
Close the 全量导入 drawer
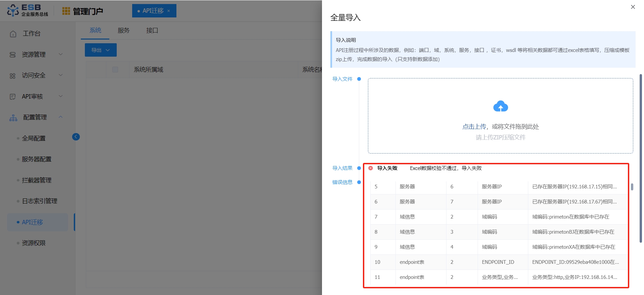pos(633,7)
